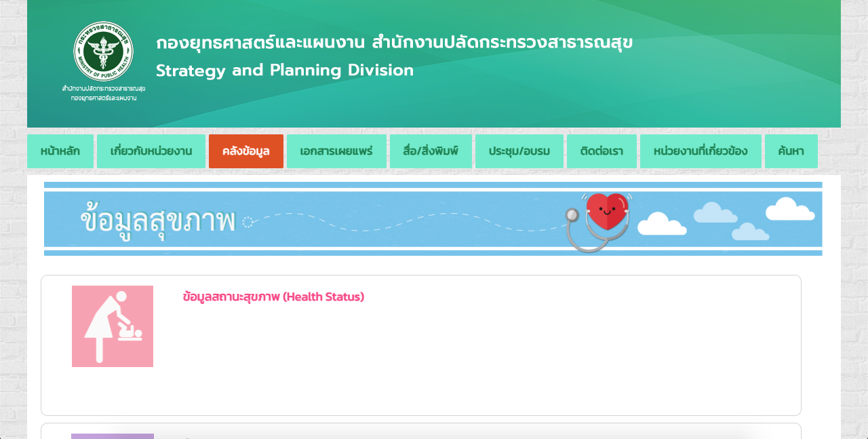The image size is (868, 439).
Task: Click the ข้อมูลสุขภาพ banner heading
Action: (x=157, y=221)
